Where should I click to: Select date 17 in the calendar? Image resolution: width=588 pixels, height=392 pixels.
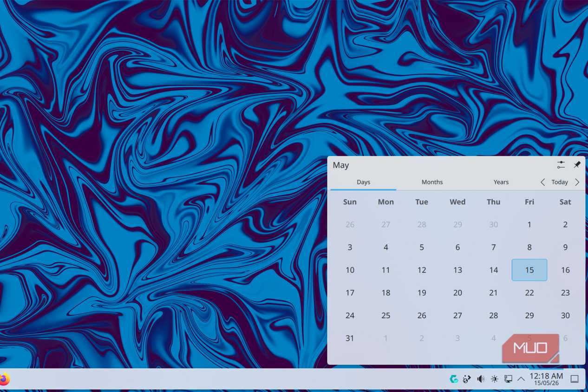[x=350, y=293]
